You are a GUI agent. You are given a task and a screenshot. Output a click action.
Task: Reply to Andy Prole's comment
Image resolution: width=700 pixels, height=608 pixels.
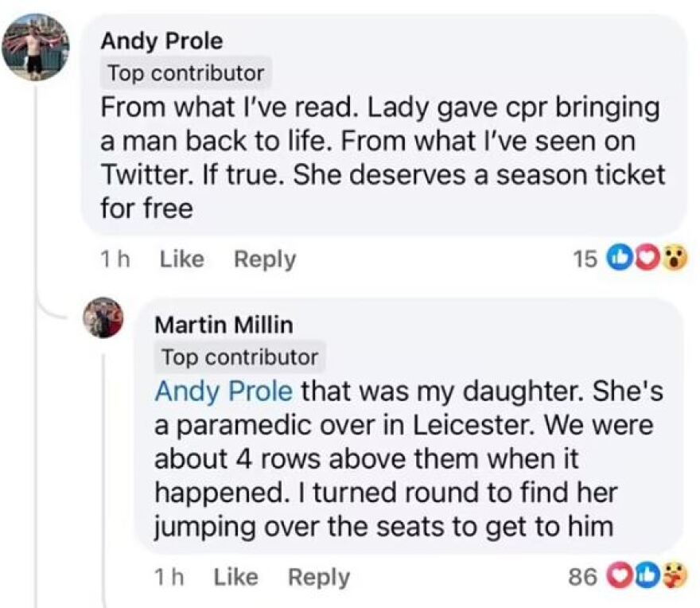click(x=264, y=259)
